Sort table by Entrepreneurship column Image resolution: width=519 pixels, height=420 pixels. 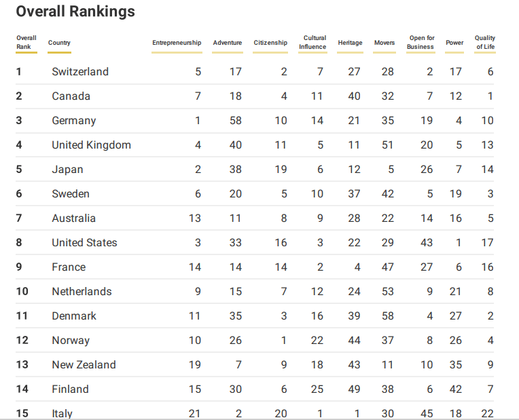point(177,43)
